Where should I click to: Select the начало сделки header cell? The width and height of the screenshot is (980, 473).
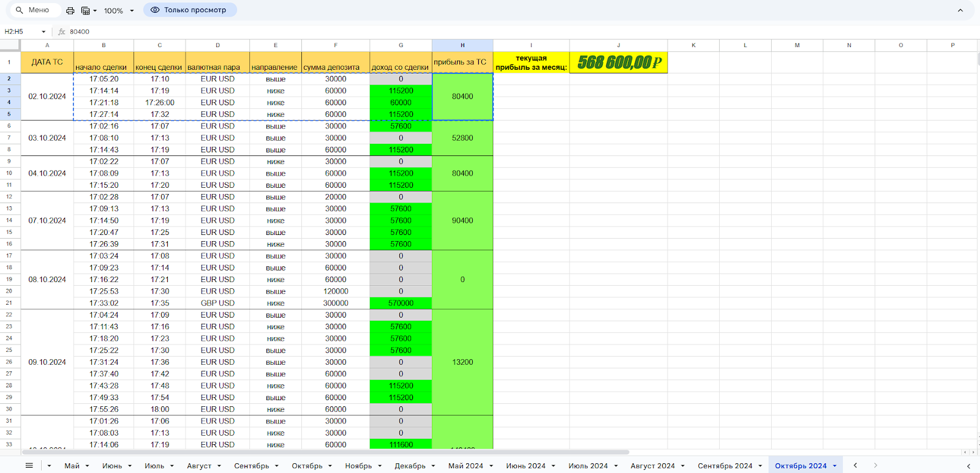pos(104,62)
